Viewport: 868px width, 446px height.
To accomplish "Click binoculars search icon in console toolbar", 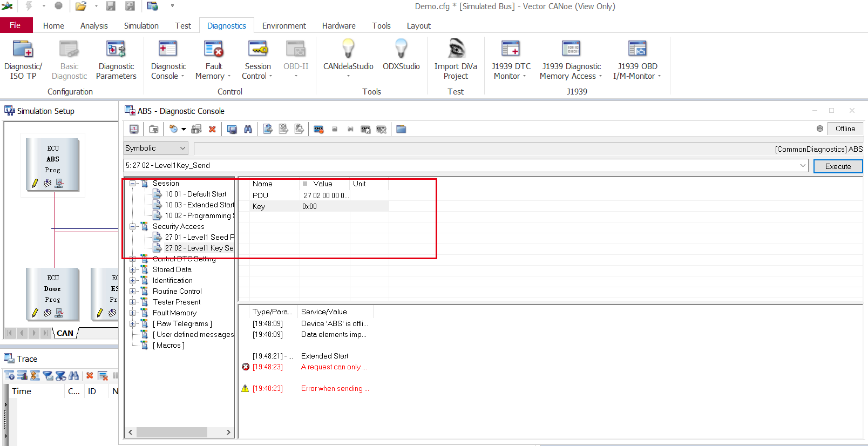I will (x=248, y=129).
